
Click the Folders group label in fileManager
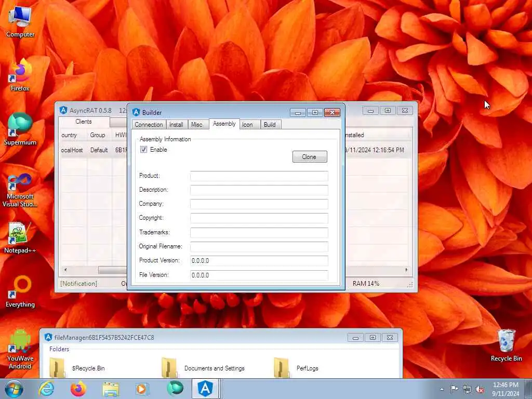tap(59, 349)
